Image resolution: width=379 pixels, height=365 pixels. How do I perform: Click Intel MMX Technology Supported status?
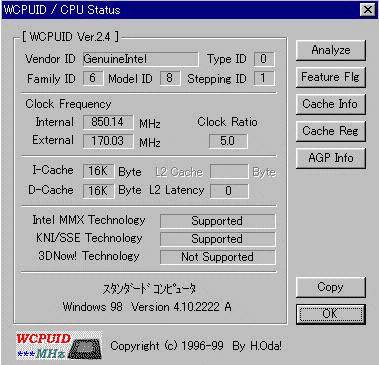tap(218, 221)
